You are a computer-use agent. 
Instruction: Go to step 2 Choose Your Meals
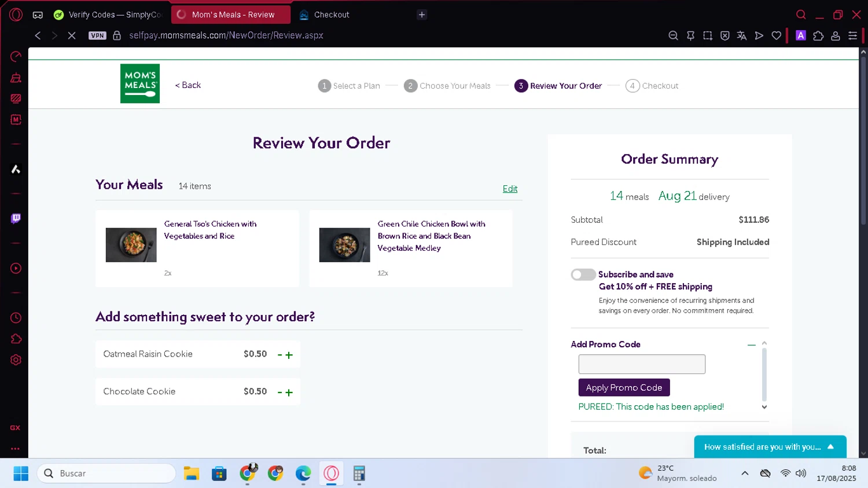(x=447, y=86)
